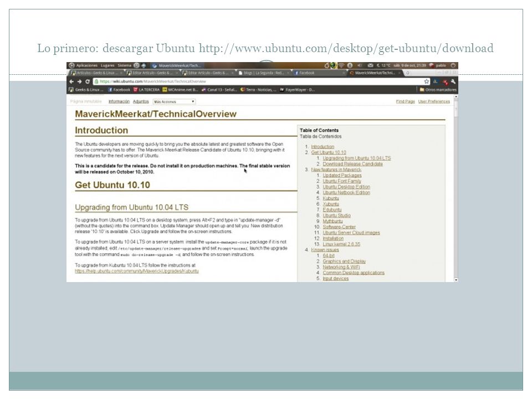Open the Ubuntu Studio contents link
532x399 pixels.
pos(336,216)
